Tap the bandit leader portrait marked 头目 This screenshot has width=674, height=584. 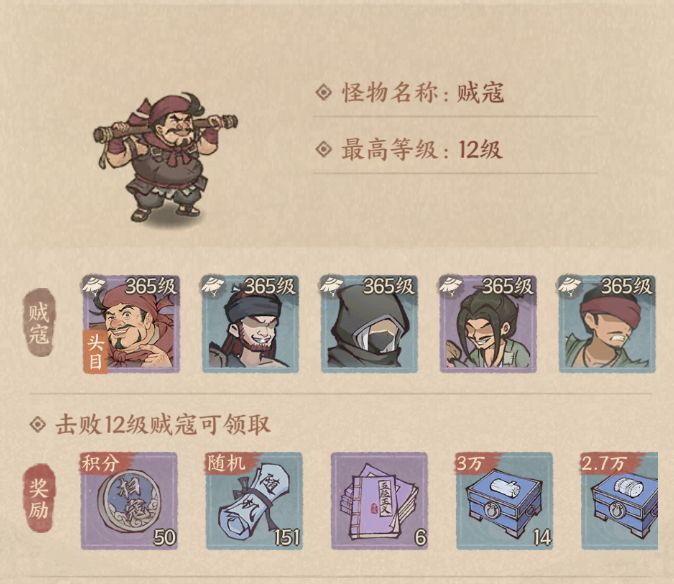click(131, 324)
